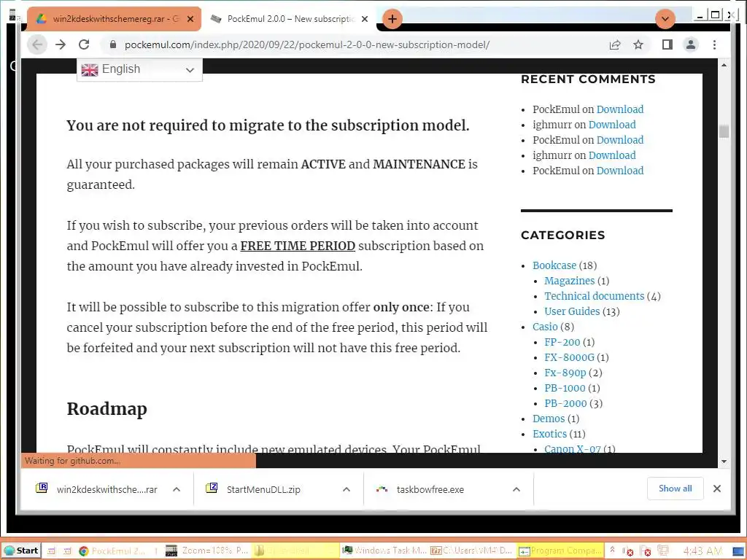Open the Zoom=108% taskbar item
747x560 pixels.
point(207,551)
